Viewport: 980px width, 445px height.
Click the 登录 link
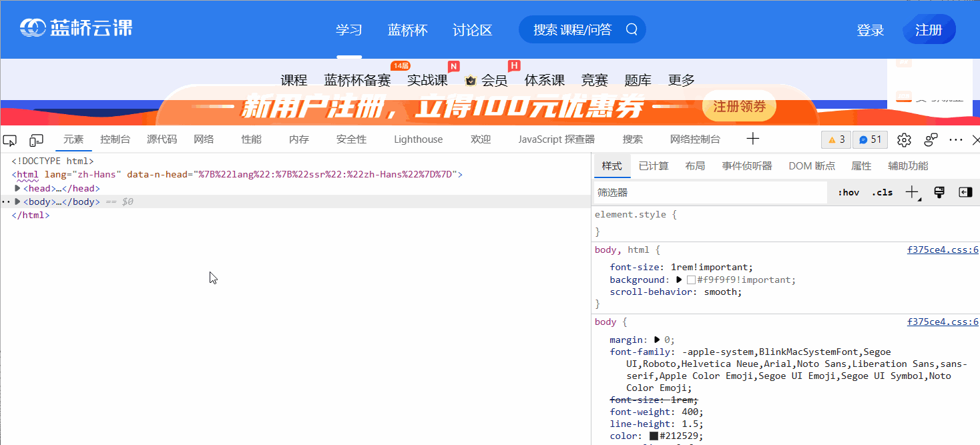coord(871,30)
